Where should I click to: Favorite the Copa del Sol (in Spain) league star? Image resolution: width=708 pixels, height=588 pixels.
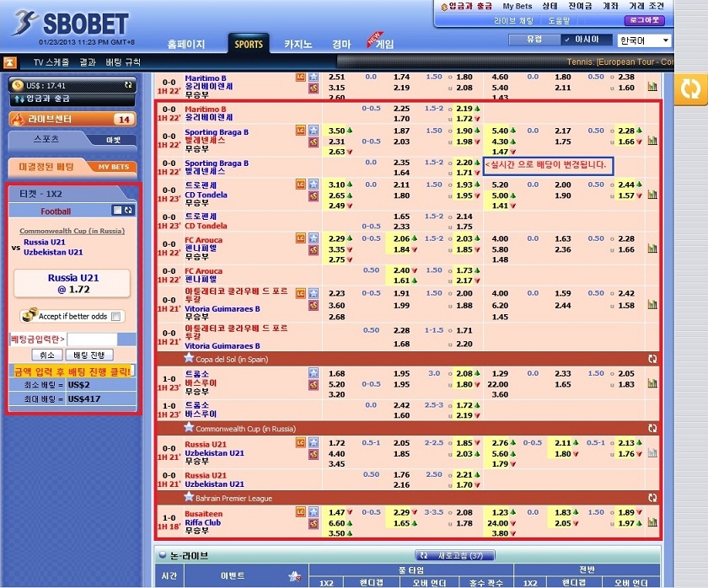pyautogui.click(x=189, y=358)
